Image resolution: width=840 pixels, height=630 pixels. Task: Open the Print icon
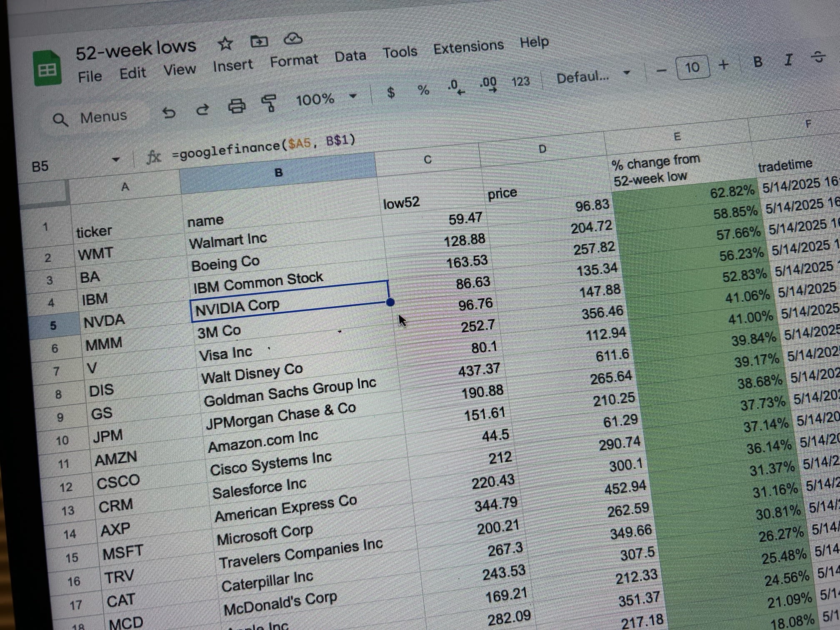pos(236,105)
